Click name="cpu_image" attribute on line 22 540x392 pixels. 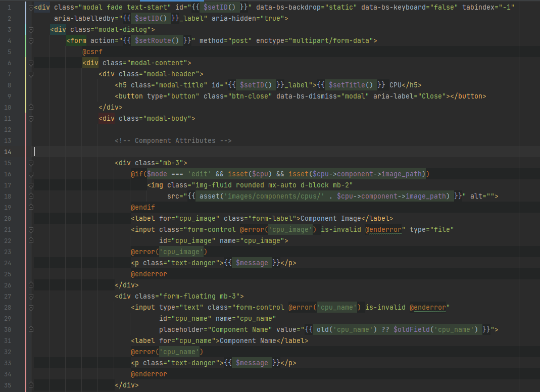[252, 241]
